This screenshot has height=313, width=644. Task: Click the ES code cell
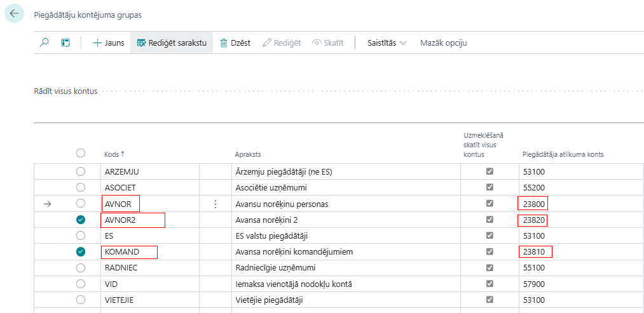[x=150, y=236]
